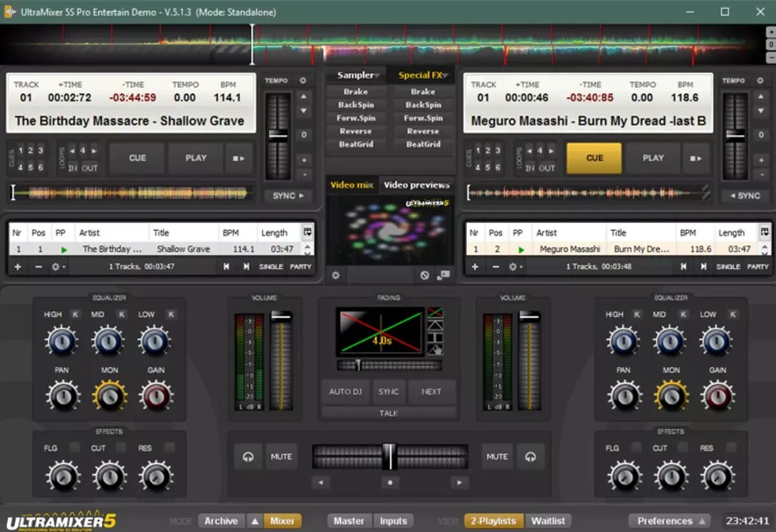Viewport: 776px width, 532px height.
Task: Toggle CUT effect on left deck
Action: point(121,447)
